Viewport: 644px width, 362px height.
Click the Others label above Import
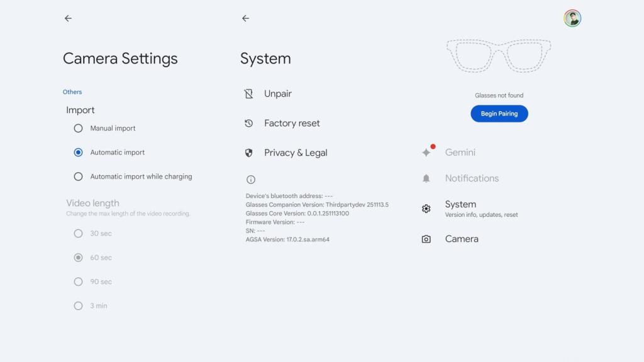72,92
